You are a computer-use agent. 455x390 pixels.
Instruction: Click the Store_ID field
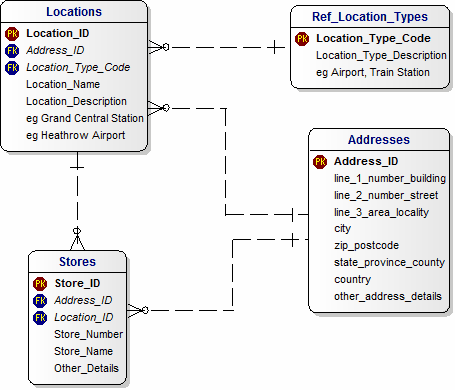tap(77, 284)
